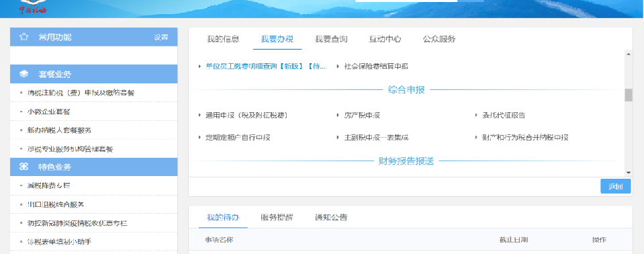Viewport: 644px width, 254px height.
Task: Click the arrow bullet before 房产税申报
Action: coord(338,116)
